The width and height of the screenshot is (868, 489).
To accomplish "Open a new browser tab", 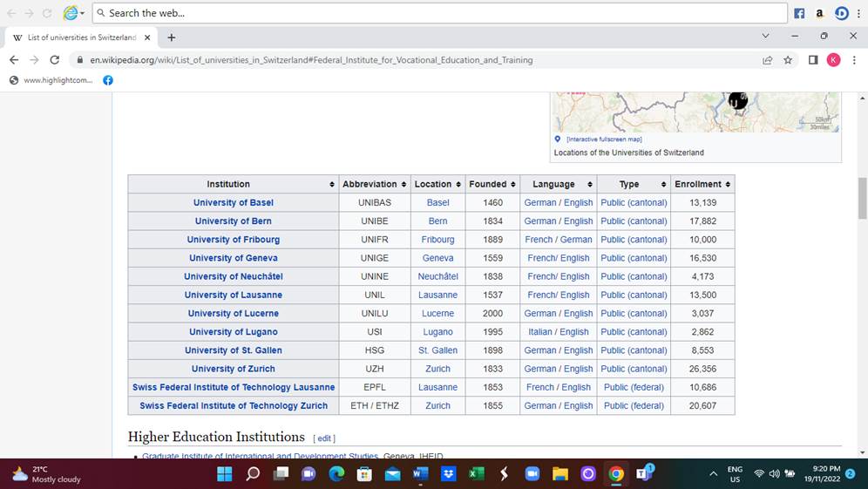I will pos(172,37).
